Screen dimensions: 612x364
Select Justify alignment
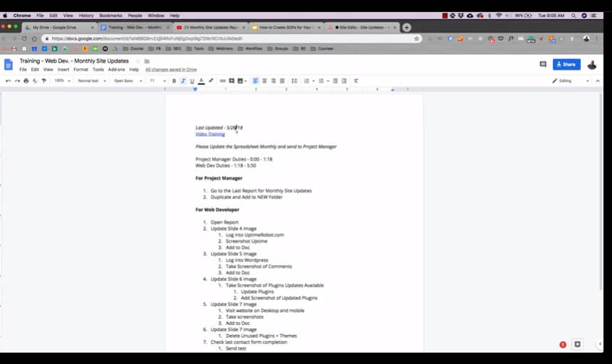(283, 80)
